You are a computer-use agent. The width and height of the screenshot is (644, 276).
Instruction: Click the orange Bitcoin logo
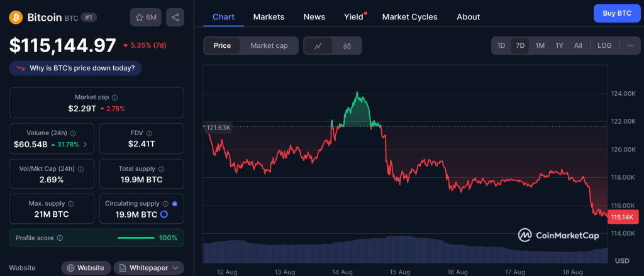(x=16, y=17)
